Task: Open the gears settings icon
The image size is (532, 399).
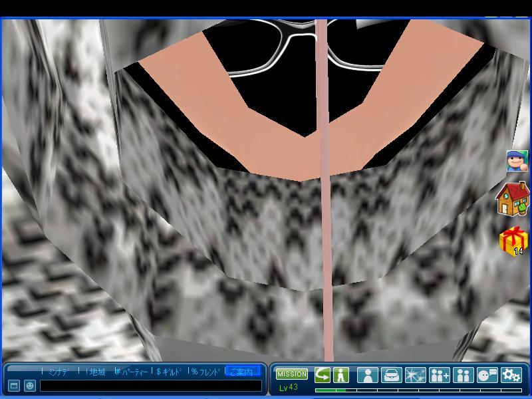Action: coord(511,375)
